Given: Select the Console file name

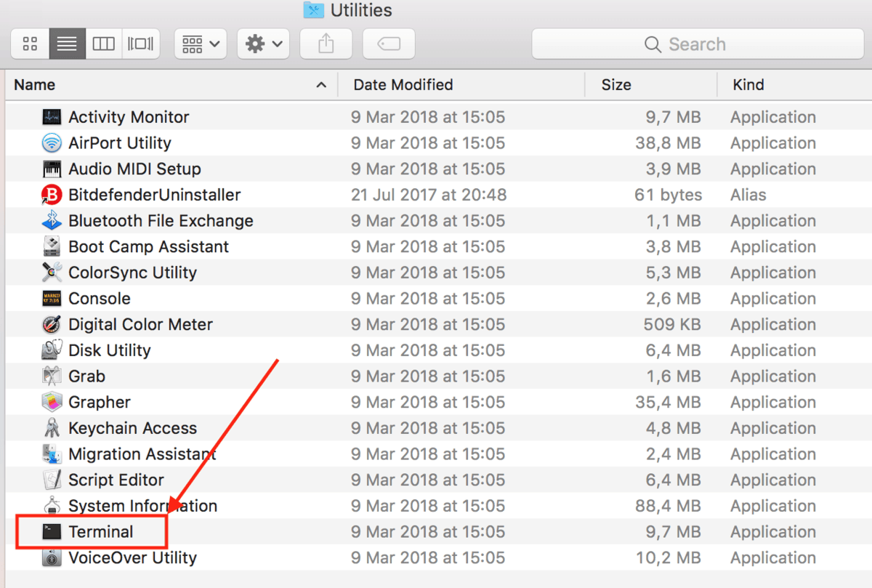Looking at the screenshot, I should (x=100, y=299).
